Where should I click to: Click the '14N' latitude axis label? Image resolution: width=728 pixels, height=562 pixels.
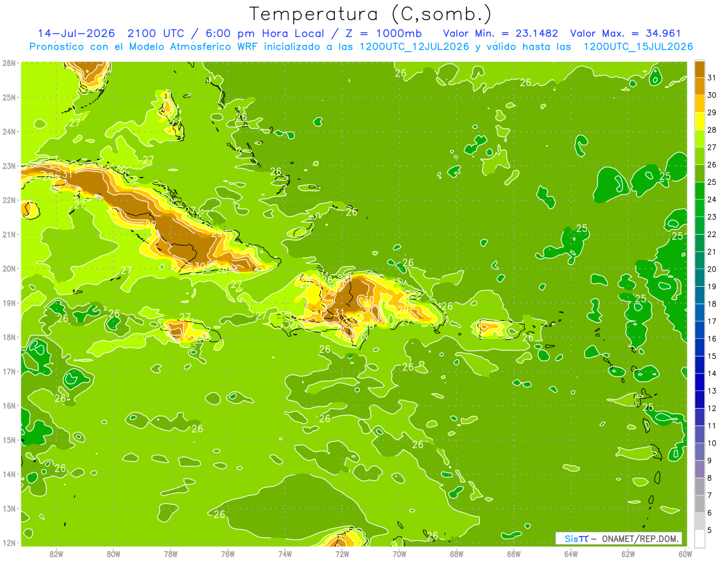pyautogui.click(x=9, y=474)
